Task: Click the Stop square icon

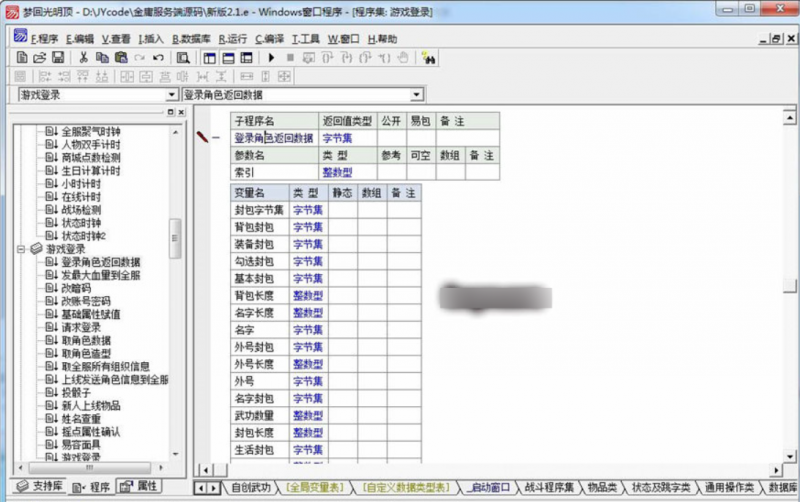Action: coord(290,58)
